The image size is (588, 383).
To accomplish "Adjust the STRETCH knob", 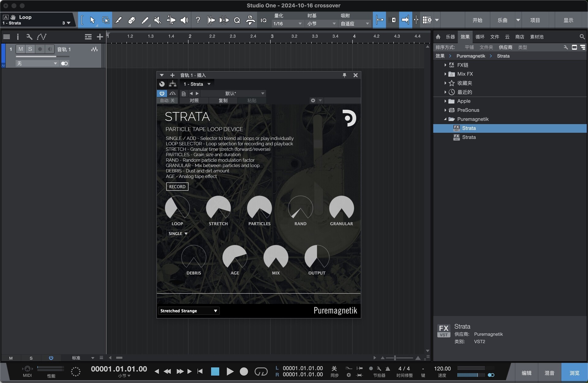I will pos(218,208).
